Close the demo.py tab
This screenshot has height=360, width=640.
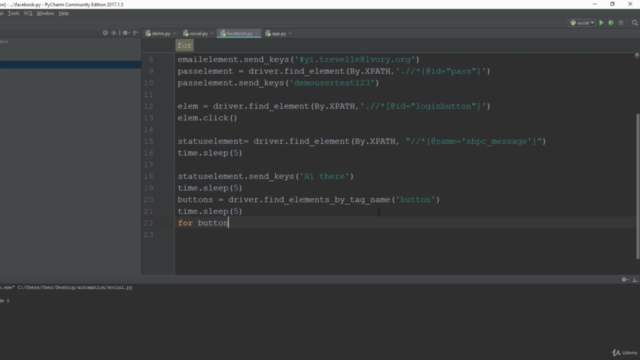[174, 33]
